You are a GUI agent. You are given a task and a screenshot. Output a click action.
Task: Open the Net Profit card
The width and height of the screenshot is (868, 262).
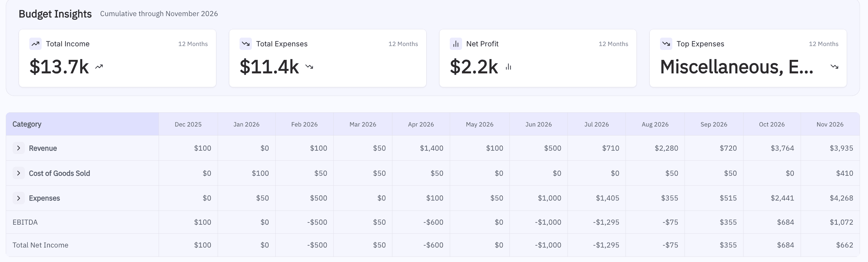point(538,58)
